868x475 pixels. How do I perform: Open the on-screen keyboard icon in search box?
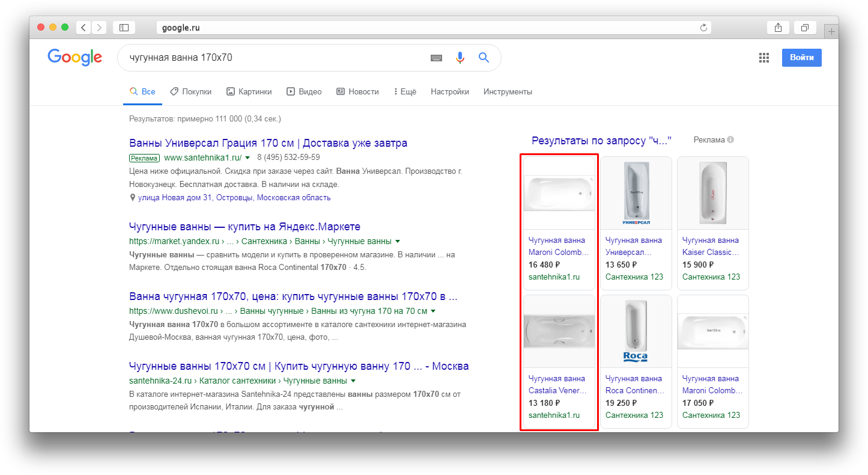[x=436, y=58]
